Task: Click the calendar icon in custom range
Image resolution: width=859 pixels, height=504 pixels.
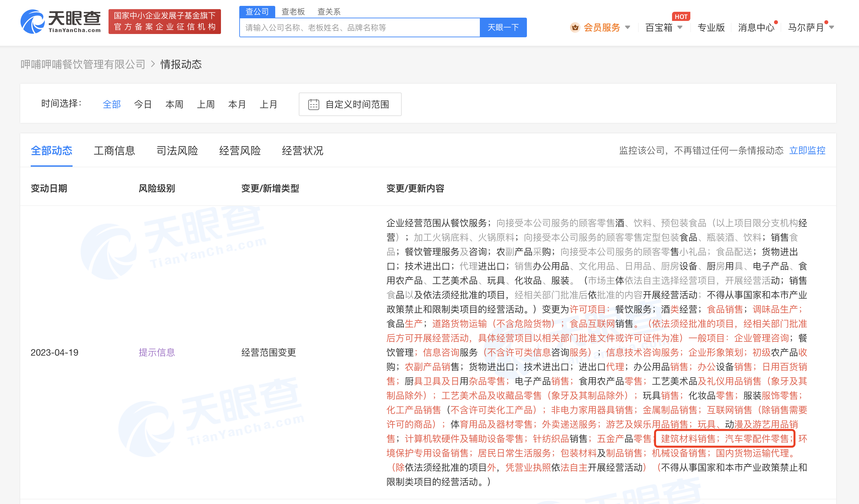Action: coord(313,104)
